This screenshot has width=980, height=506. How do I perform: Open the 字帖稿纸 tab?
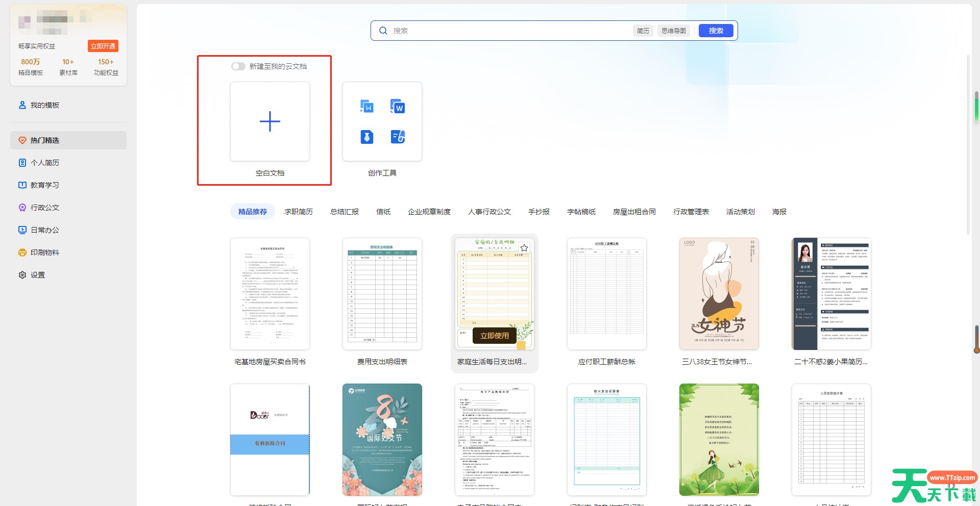point(581,212)
